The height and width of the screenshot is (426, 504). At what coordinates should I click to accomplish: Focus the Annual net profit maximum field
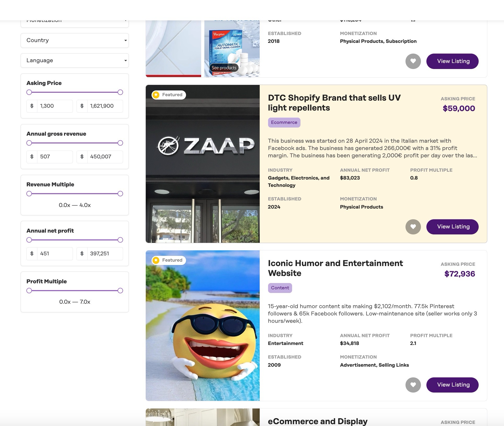click(x=105, y=254)
